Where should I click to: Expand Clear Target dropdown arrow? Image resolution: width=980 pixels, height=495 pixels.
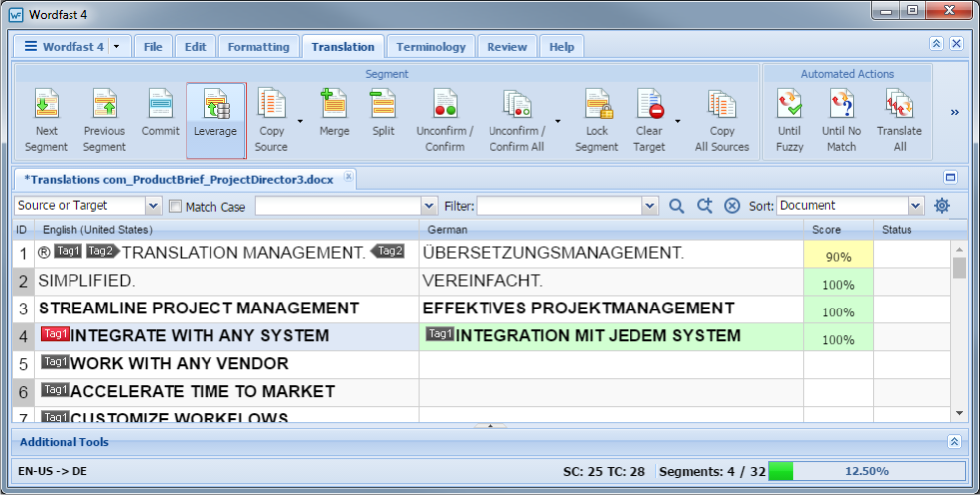[677, 121]
